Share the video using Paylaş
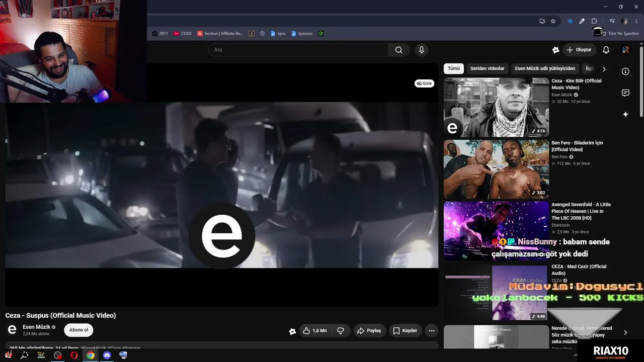 (x=369, y=331)
